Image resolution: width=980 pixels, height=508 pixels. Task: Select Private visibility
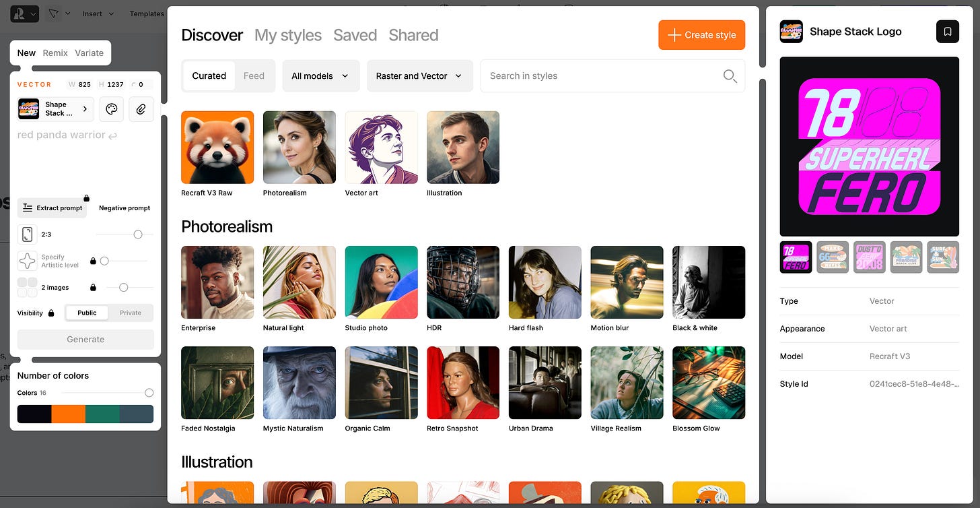click(x=131, y=313)
